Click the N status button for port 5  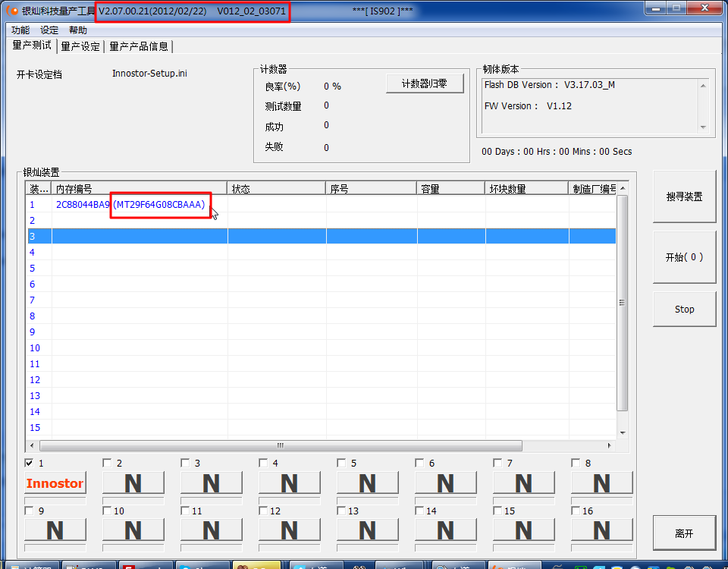367,483
